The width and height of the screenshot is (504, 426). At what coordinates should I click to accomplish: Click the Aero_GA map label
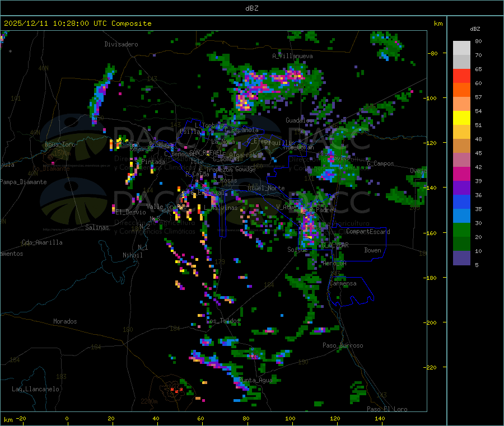tap(335, 263)
